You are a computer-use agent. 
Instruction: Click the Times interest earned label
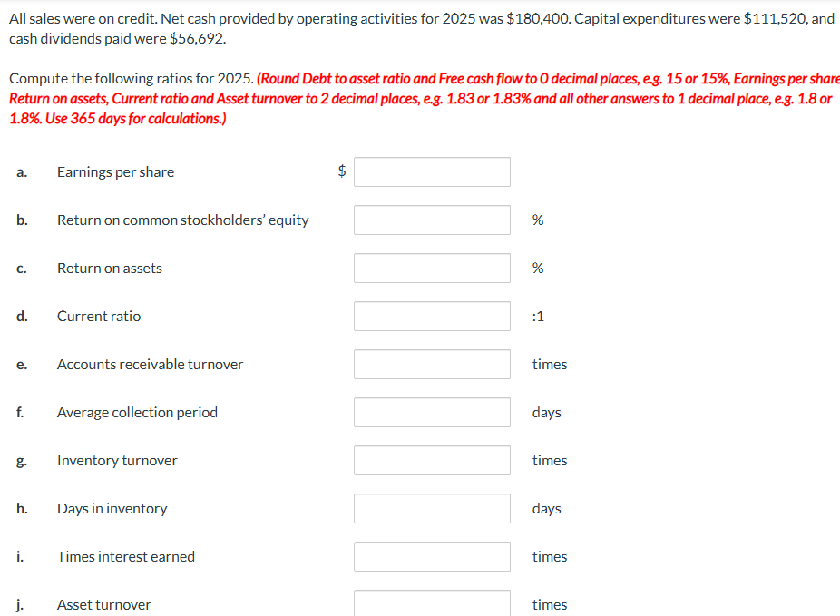click(x=126, y=556)
